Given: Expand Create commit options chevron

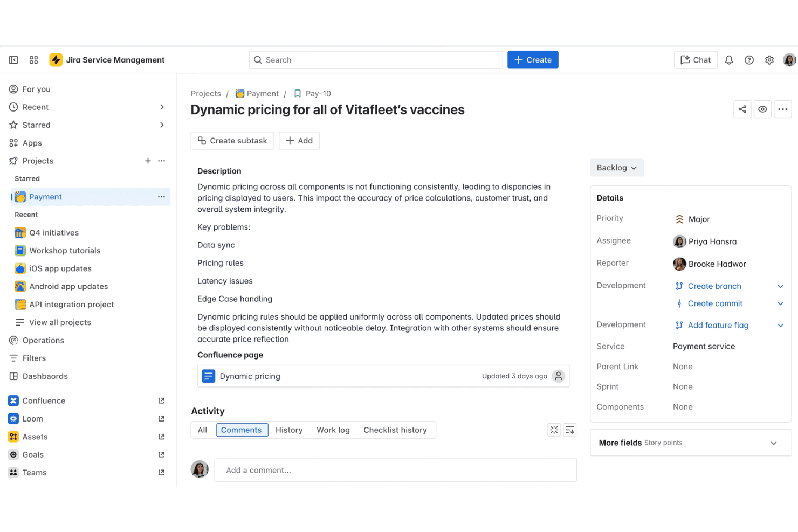Looking at the screenshot, I should click(x=780, y=303).
